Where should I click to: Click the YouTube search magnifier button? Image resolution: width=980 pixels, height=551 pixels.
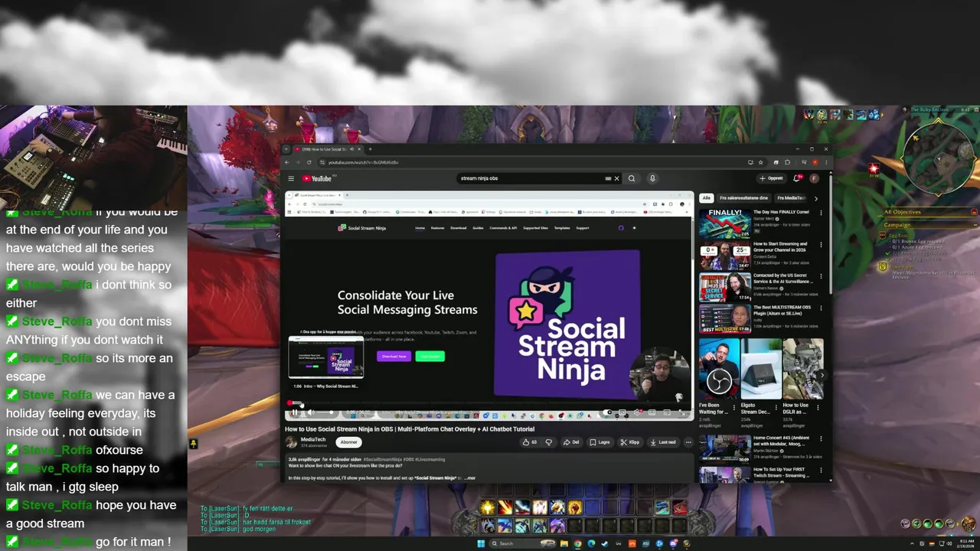tap(632, 178)
